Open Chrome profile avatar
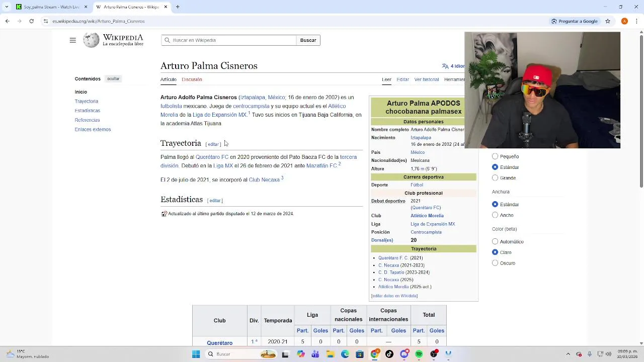The width and height of the screenshot is (644, 362). tap(624, 21)
